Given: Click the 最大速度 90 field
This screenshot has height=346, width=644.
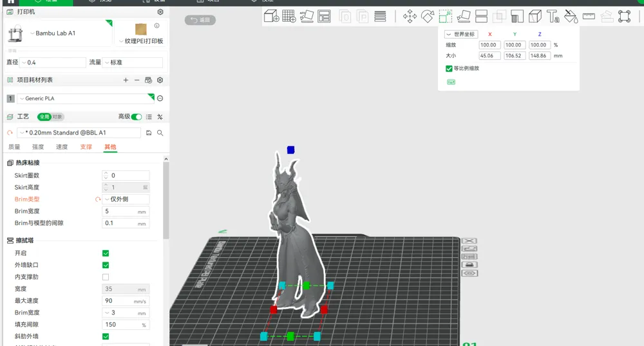Looking at the screenshot, I should coord(126,301).
